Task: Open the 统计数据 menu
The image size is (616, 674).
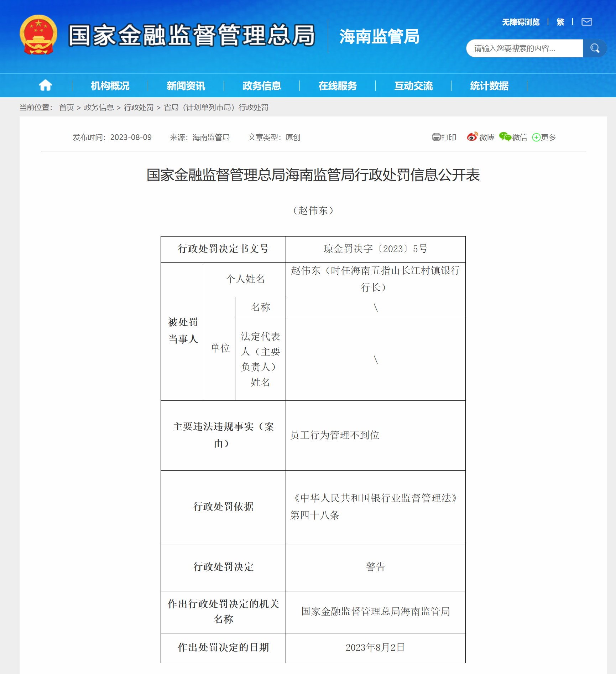Action: [489, 86]
